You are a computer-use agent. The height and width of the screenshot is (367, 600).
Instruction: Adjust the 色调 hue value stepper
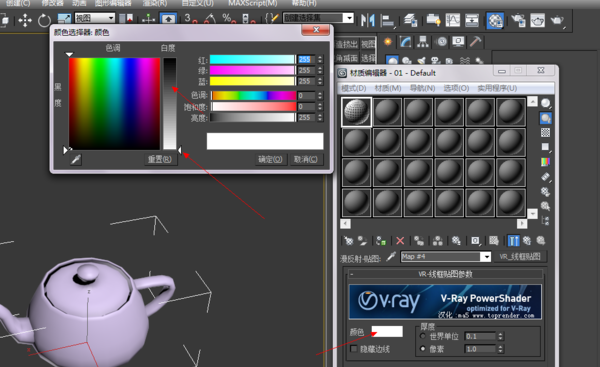[x=320, y=95]
